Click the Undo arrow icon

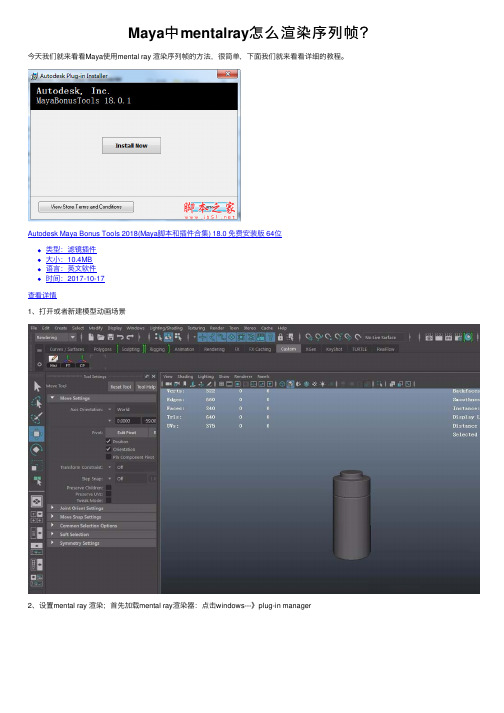(x=120, y=337)
